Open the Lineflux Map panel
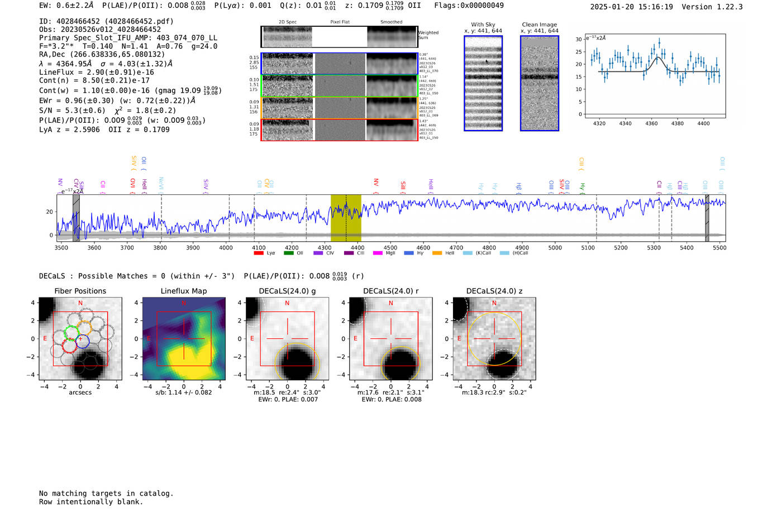The image size is (782, 532). pos(184,339)
